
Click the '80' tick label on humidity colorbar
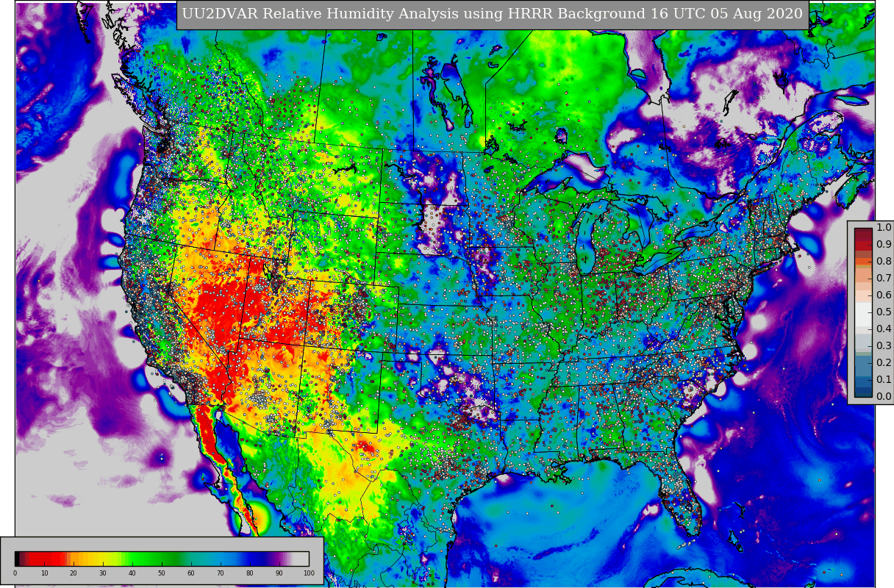250,573
